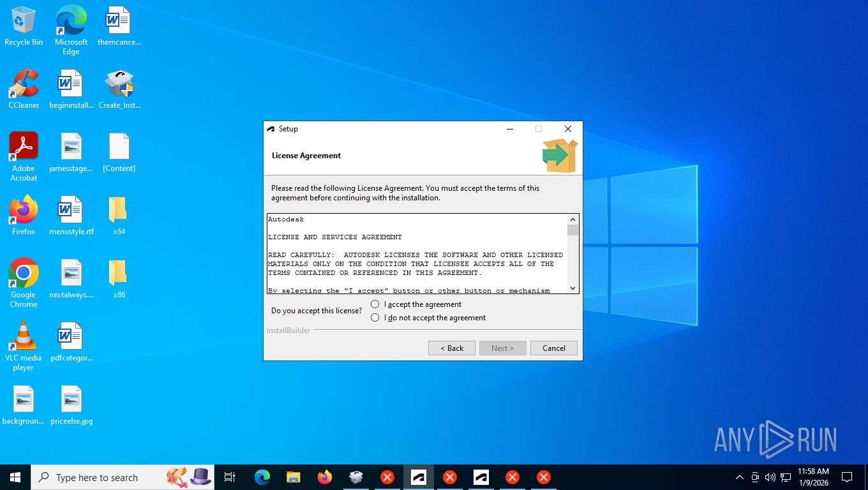The width and height of the screenshot is (868, 490).
Task: Minimize the Setup window
Action: 510,129
